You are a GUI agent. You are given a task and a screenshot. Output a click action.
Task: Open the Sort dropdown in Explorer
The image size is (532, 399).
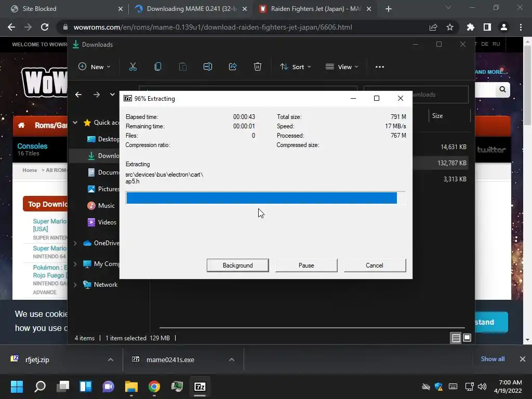click(295, 67)
